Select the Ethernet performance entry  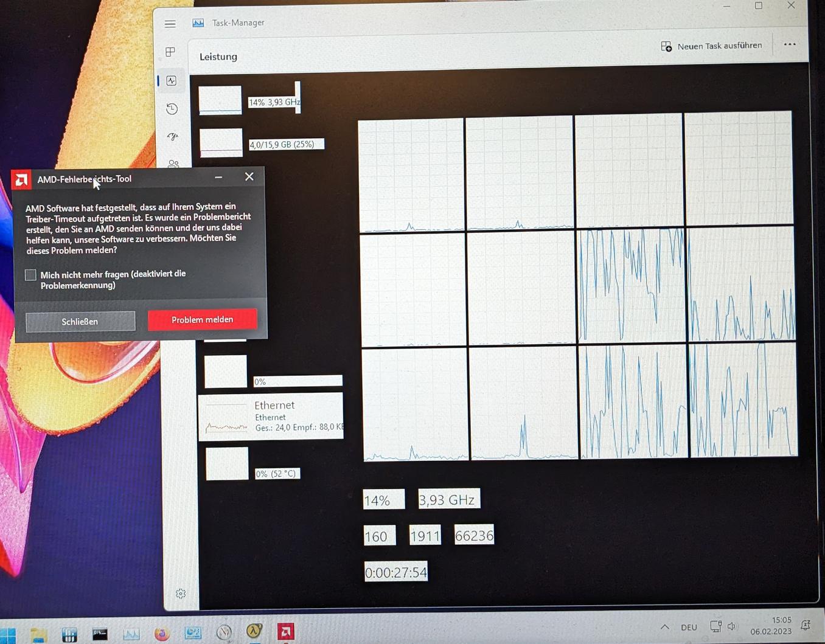pyautogui.click(x=271, y=417)
